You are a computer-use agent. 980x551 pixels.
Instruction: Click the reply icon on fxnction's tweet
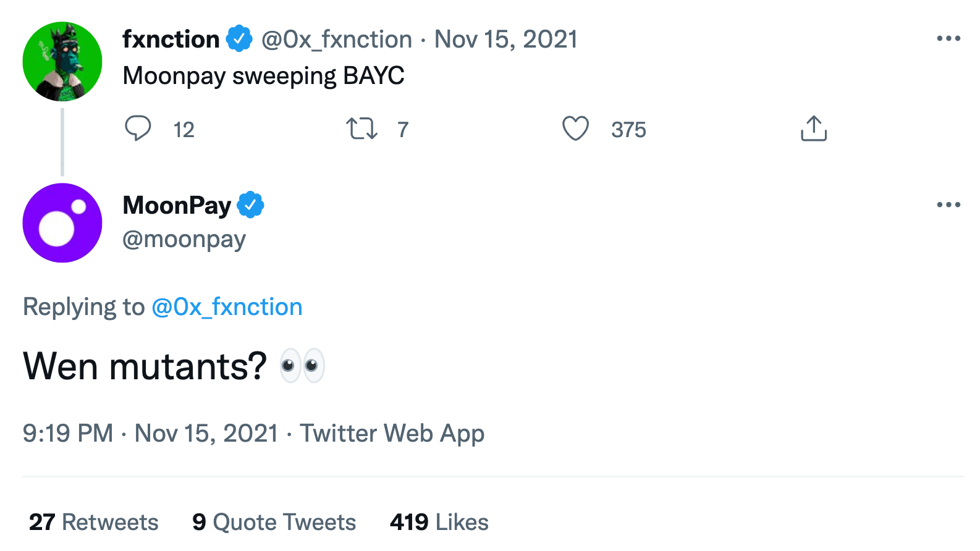tap(138, 128)
